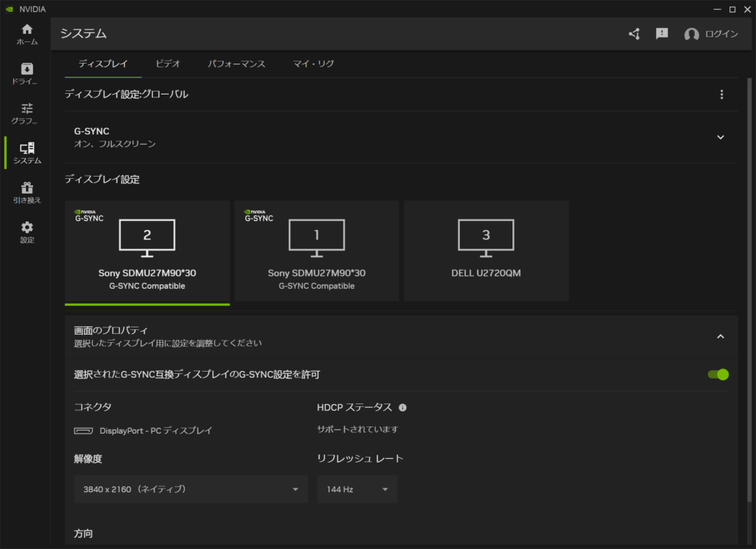Switch to the ビデオ tab
This screenshot has height=549, width=756.
click(x=168, y=64)
